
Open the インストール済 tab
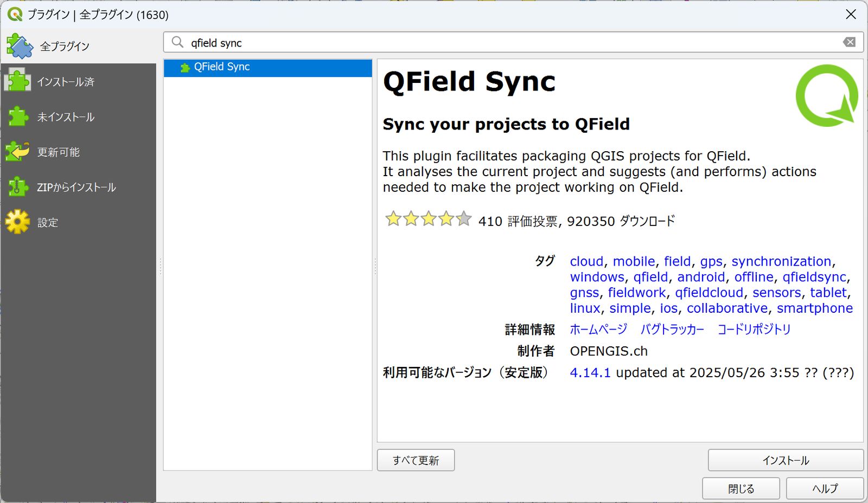[x=78, y=81]
